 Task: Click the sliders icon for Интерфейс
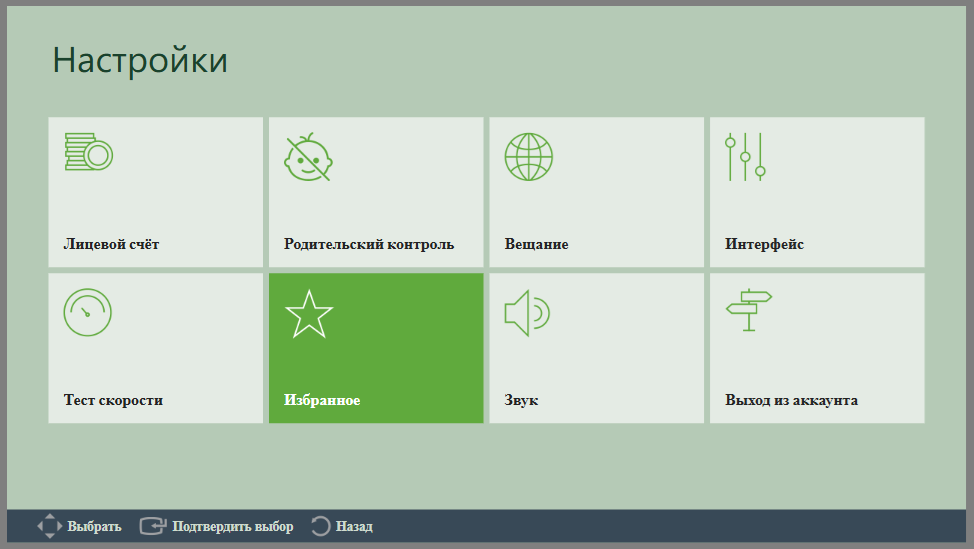tap(745, 157)
